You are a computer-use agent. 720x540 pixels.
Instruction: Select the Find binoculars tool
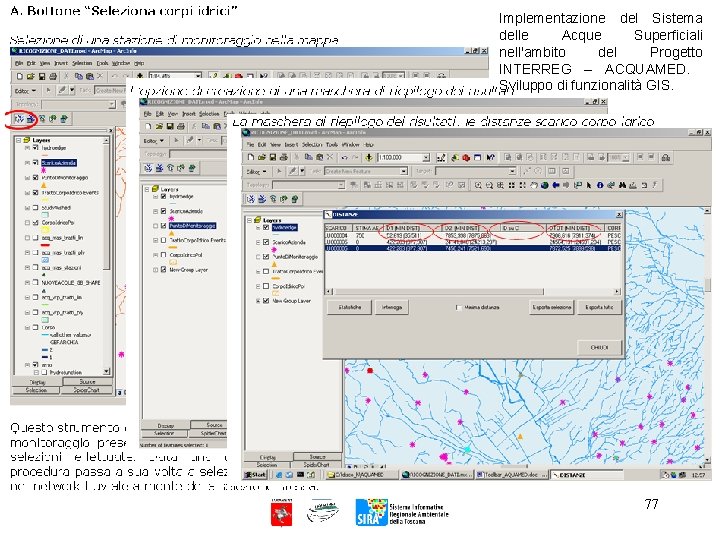point(622,185)
